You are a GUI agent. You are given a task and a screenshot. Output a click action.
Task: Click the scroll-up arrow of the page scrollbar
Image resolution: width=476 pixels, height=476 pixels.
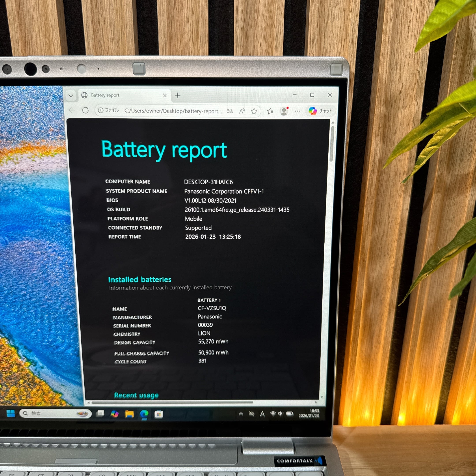pos(333,123)
